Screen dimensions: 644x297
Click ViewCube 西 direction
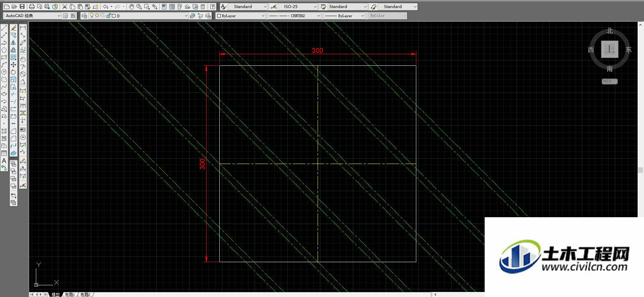pos(591,50)
